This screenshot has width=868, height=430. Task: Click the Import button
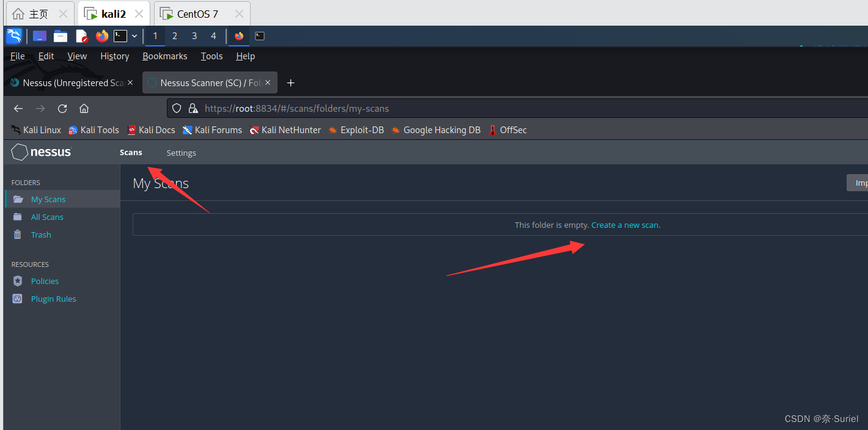pos(858,183)
